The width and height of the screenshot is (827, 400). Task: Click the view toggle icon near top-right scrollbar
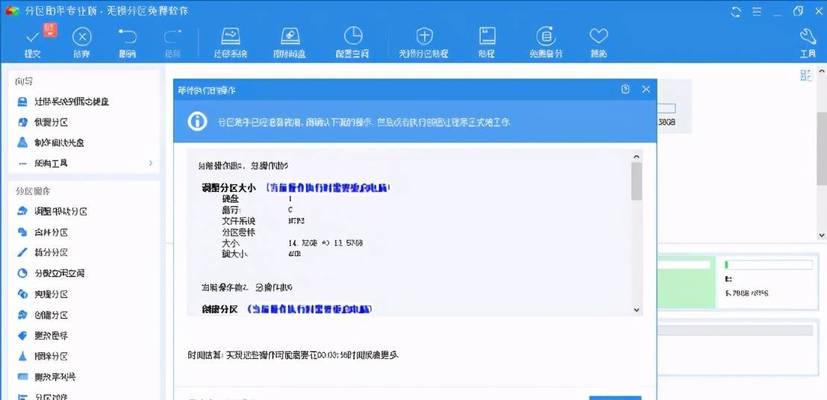click(805, 75)
